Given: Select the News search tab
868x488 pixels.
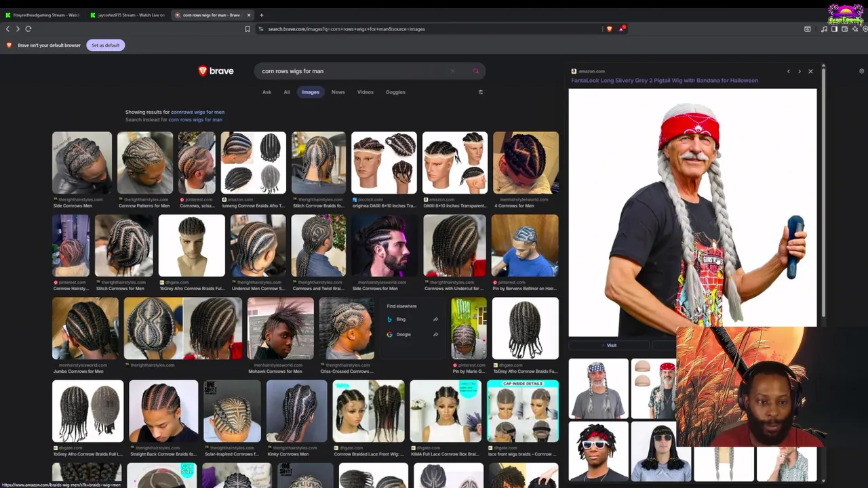Looking at the screenshot, I should [338, 92].
